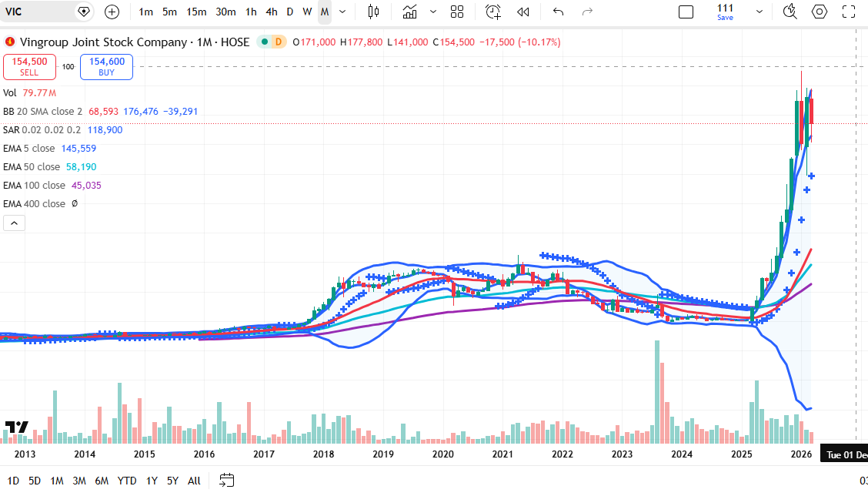
Task: Select the 1h timeframe
Action: click(x=251, y=12)
